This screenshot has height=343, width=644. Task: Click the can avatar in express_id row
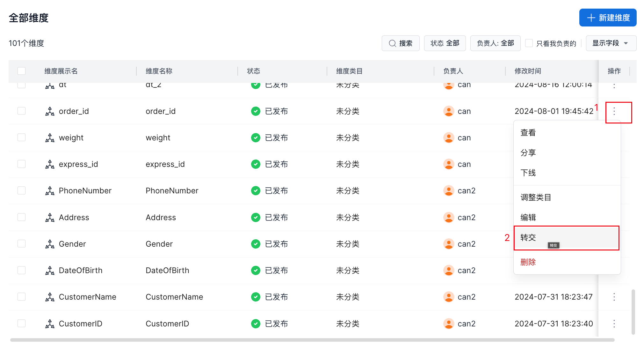[449, 164]
